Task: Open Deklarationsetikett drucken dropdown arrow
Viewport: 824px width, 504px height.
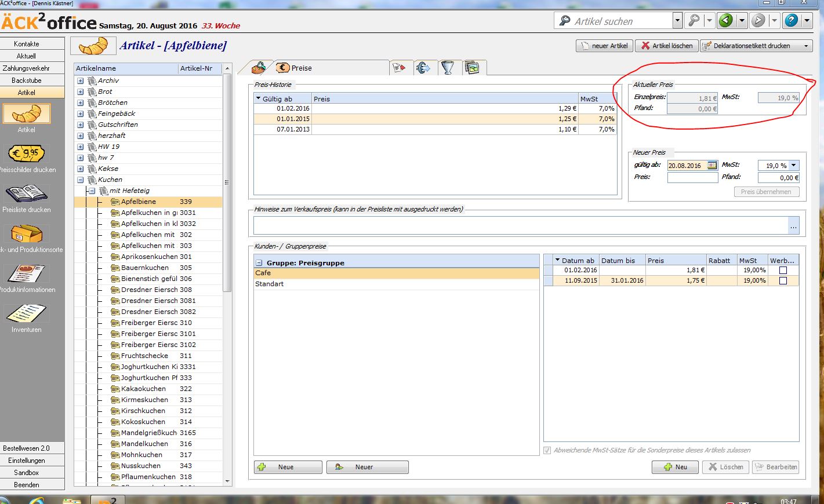Action: (806, 46)
